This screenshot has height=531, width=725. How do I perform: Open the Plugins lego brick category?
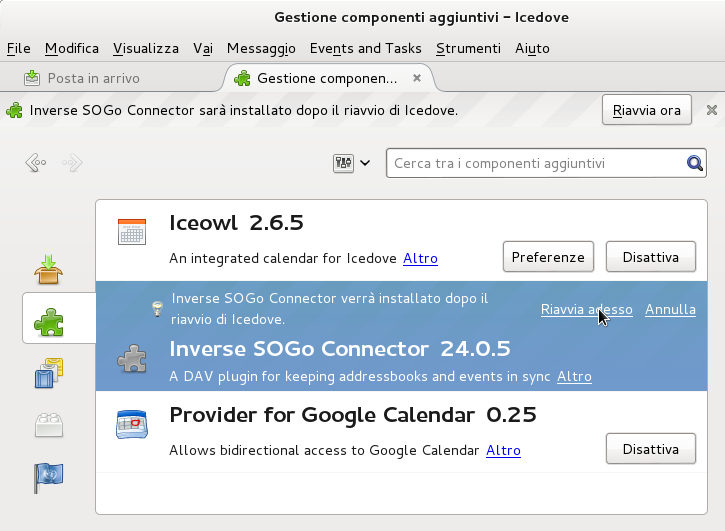click(49, 424)
